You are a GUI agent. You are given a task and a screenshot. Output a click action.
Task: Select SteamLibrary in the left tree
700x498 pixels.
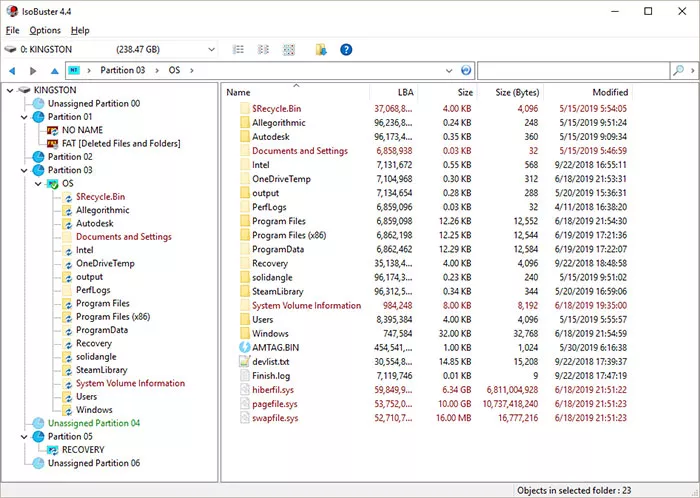pos(101,370)
